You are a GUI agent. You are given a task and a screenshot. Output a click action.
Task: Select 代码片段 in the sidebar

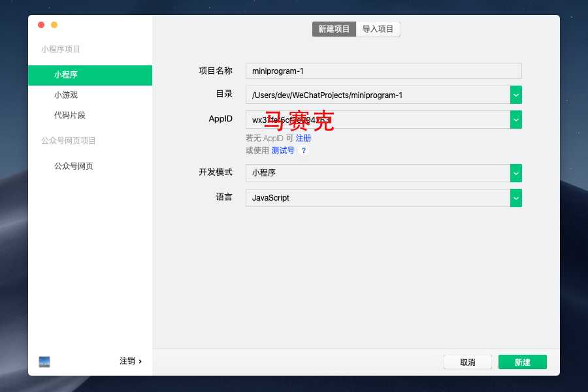(x=70, y=115)
